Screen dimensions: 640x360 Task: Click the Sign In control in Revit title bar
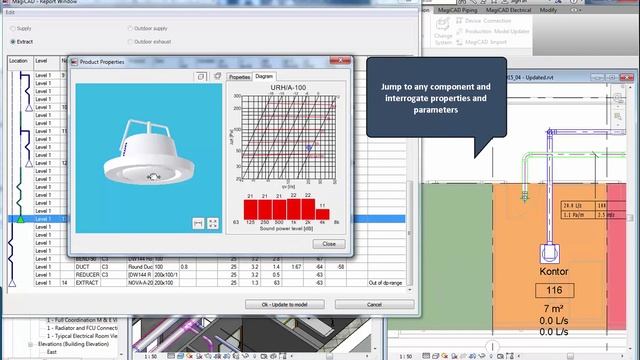pyautogui.click(x=518, y=2)
